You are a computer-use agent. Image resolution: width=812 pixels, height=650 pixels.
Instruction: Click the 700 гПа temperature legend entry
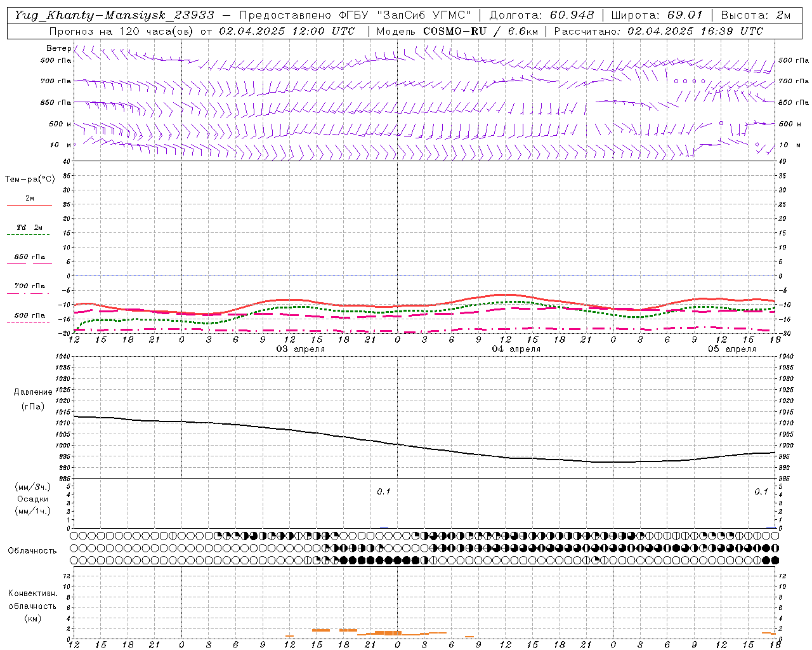(x=30, y=286)
